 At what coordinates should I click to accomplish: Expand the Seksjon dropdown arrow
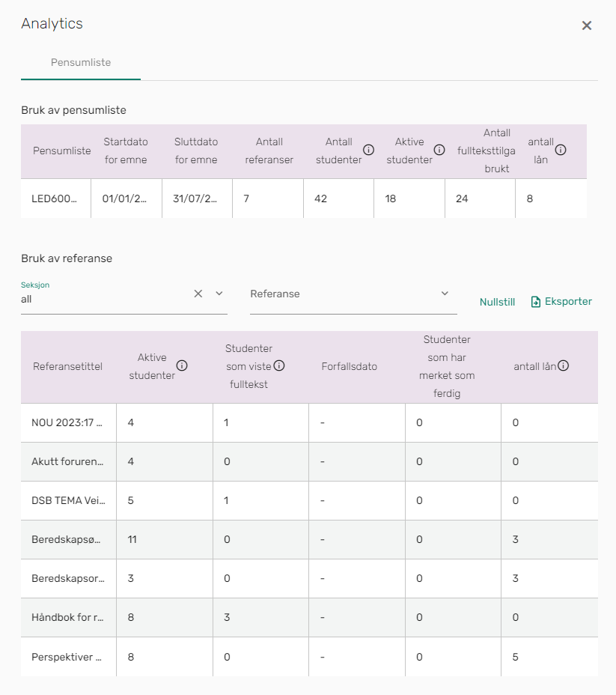tap(219, 294)
